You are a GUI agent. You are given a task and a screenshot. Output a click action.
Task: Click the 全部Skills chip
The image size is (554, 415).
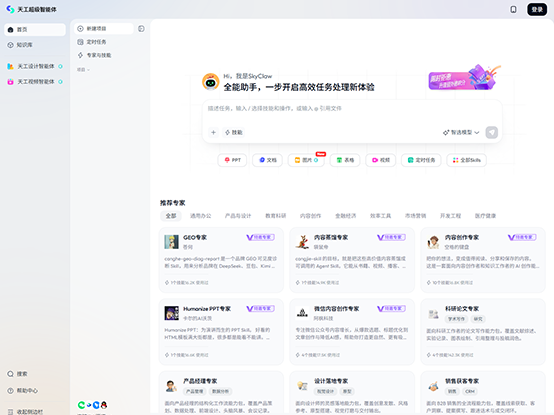point(466,160)
